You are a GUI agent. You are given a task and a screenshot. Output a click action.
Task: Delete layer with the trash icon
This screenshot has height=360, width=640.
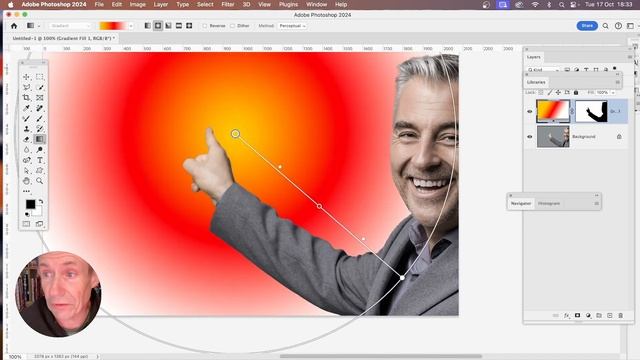620,316
